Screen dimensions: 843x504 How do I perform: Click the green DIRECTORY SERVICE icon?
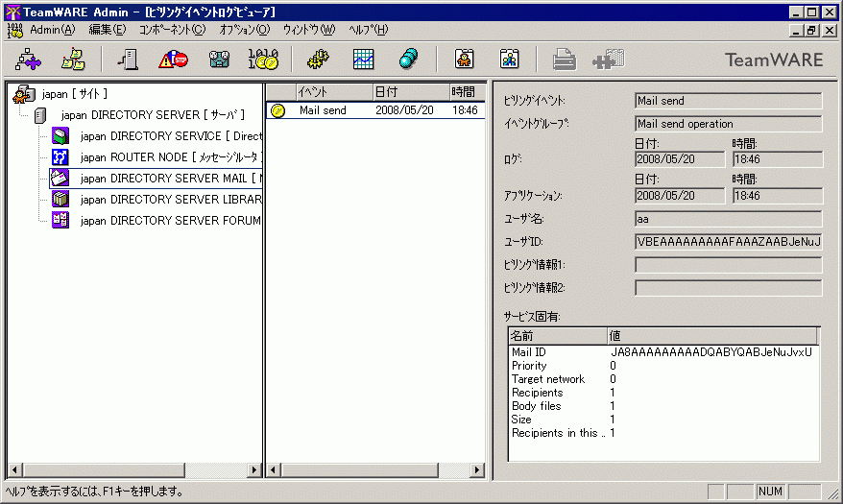pos(60,136)
